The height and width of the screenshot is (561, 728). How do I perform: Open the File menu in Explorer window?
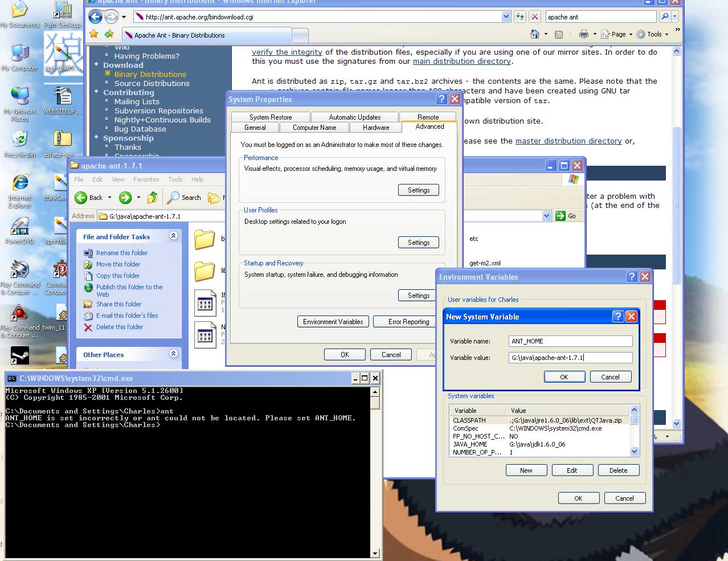[79, 179]
